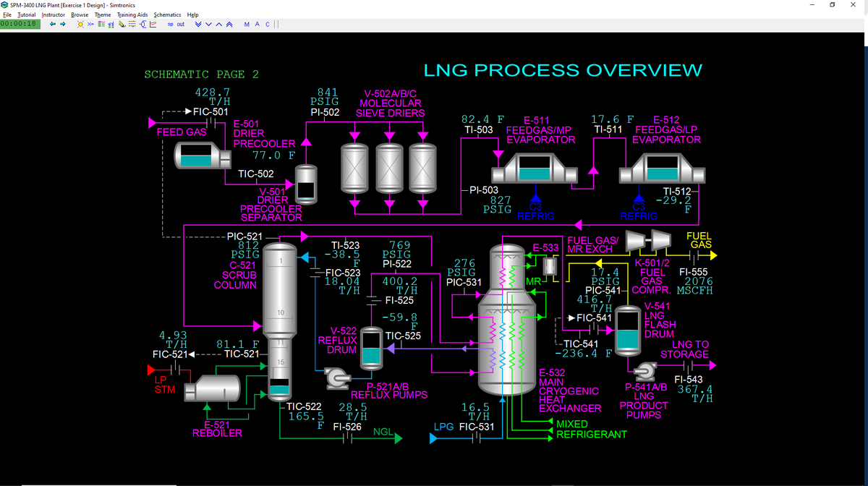This screenshot has width=868, height=486.
Task: Open the Tutorial menu
Action: [27, 14]
